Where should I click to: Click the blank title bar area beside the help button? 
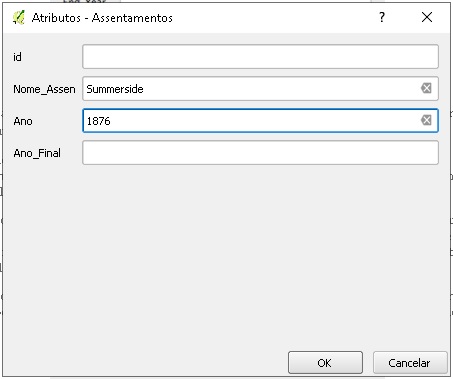pyautogui.click(x=273, y=17)
